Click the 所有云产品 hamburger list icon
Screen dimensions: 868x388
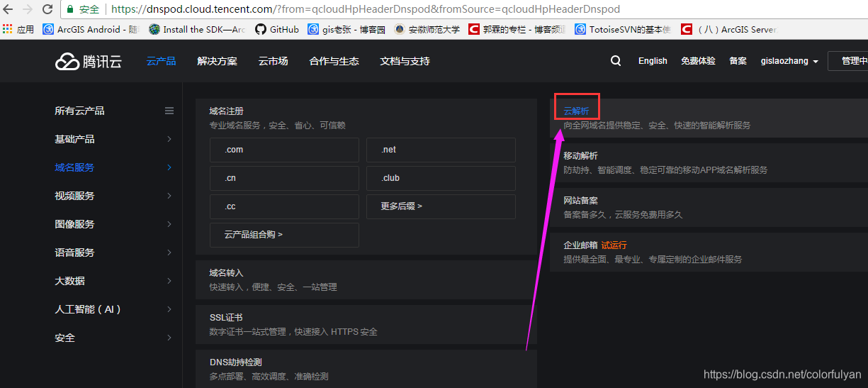click(x=169, y=111)
